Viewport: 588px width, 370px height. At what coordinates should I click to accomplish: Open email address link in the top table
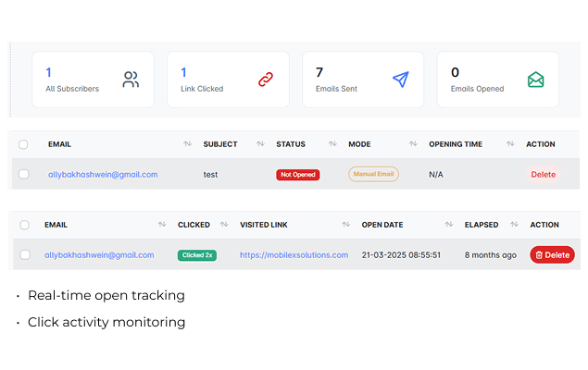pos(103,174)
